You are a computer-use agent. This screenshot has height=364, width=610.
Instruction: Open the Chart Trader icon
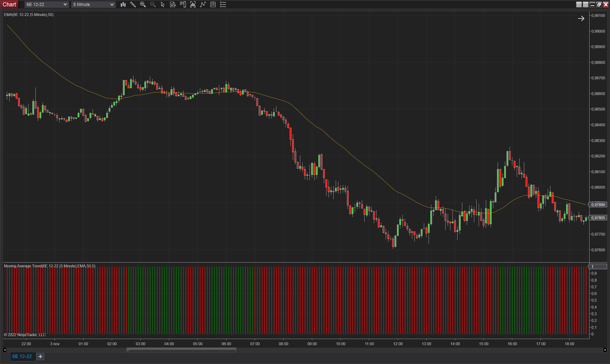click(183, 5)
